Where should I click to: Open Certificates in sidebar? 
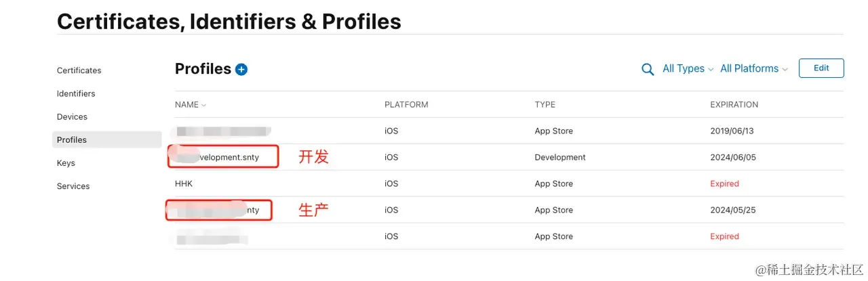79,70
